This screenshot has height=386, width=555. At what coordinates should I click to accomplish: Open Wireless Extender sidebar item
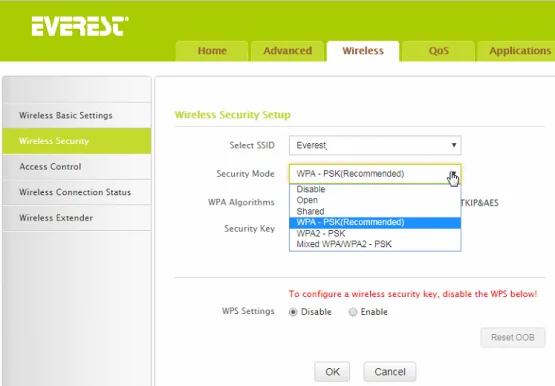point(76,218)
